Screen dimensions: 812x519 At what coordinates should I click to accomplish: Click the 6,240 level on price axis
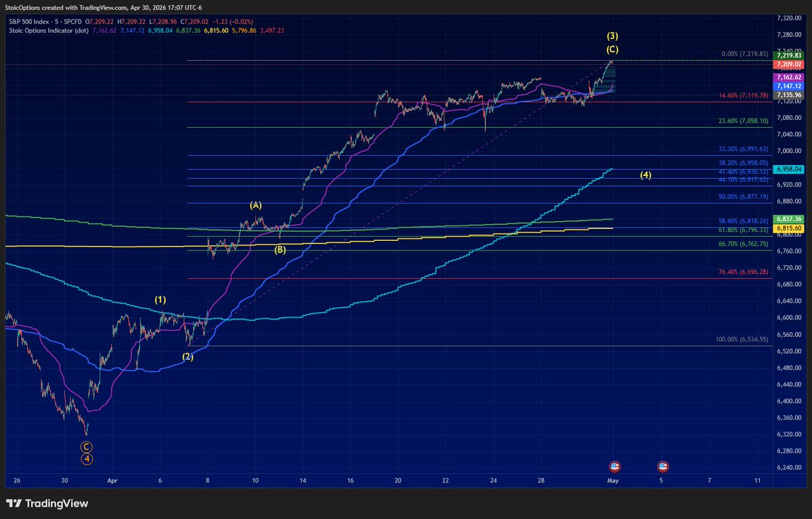coord(788,468)
